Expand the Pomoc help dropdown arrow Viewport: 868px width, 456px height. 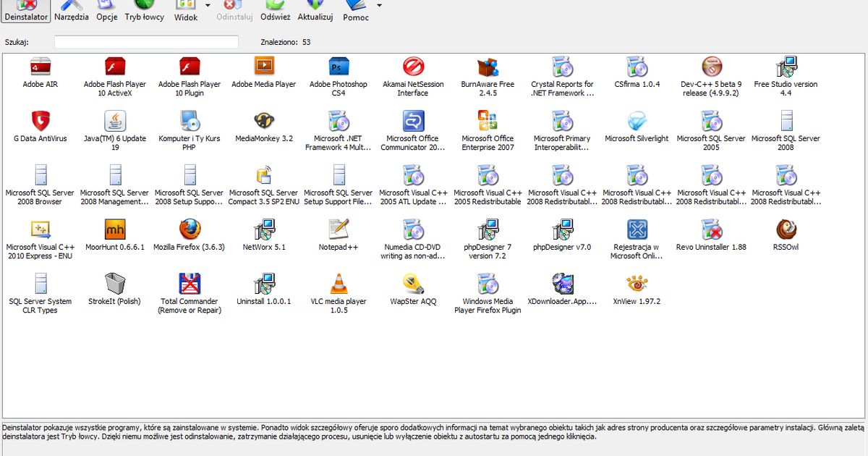click(x=380, y=6)
